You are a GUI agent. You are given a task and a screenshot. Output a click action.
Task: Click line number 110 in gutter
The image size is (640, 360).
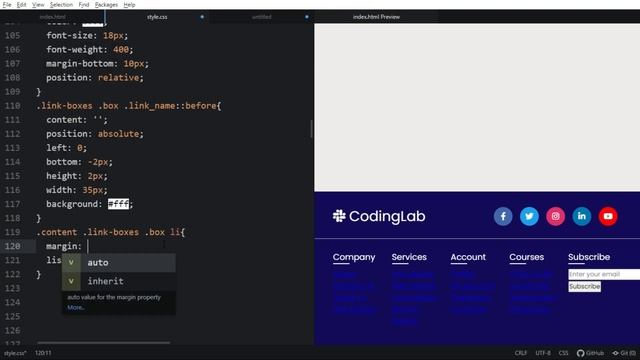[13, 106]
